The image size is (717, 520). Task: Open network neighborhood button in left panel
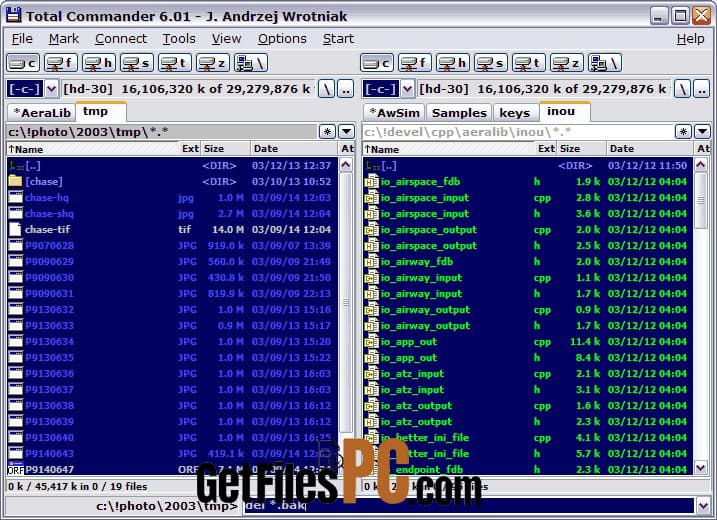pos(251,63)
